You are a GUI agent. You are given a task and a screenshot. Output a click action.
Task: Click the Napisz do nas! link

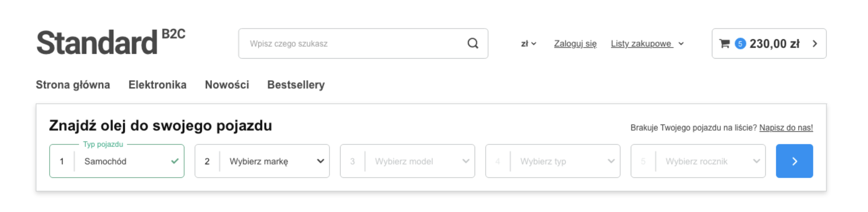[x=786, y=128]
